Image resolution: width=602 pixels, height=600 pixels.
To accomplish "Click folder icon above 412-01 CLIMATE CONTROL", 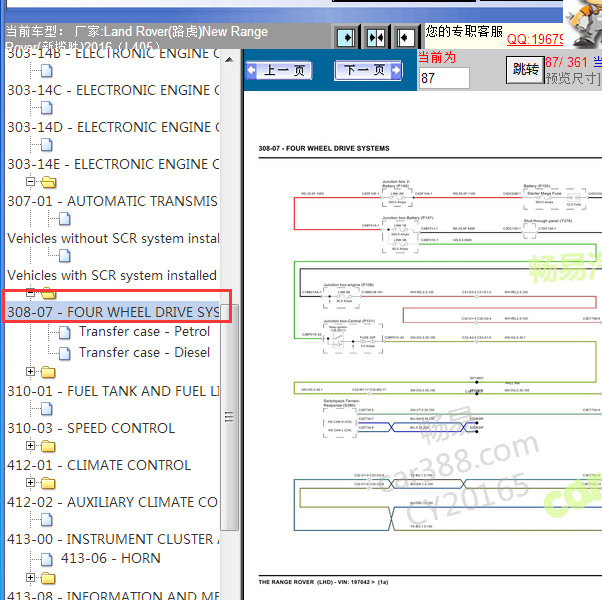I will click(48, 446).
